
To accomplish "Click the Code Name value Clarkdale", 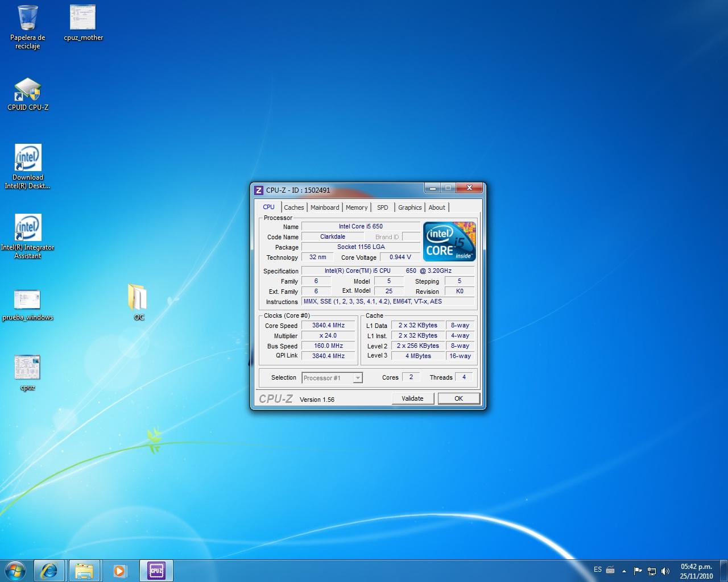I will [333, 236].
